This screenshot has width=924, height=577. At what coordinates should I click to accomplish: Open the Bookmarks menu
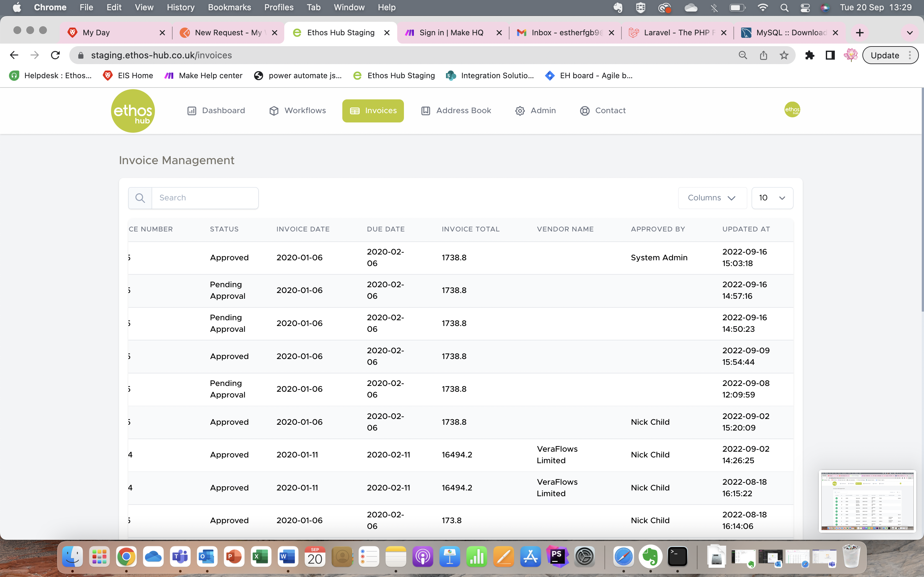pos(229,7)
